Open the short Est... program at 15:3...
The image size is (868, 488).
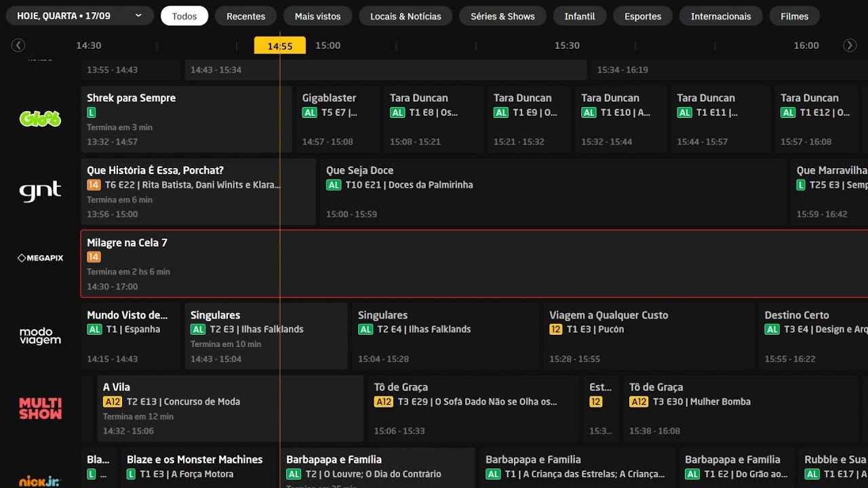pos(601,409)
